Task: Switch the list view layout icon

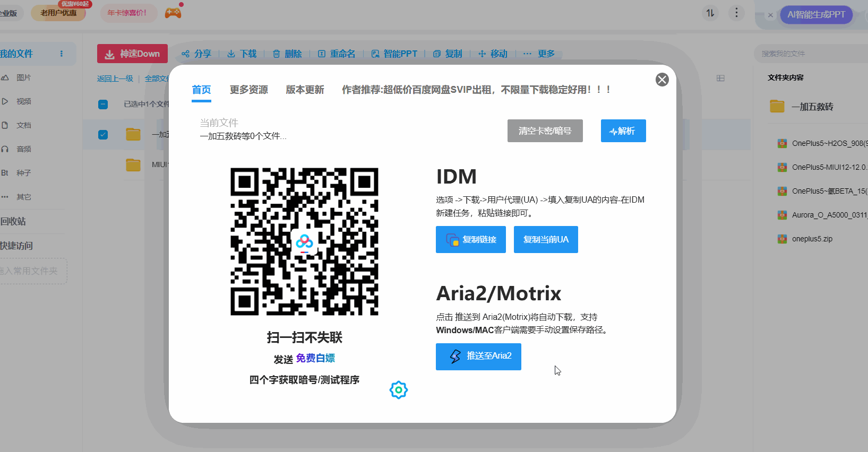Action: coord(720,78)
